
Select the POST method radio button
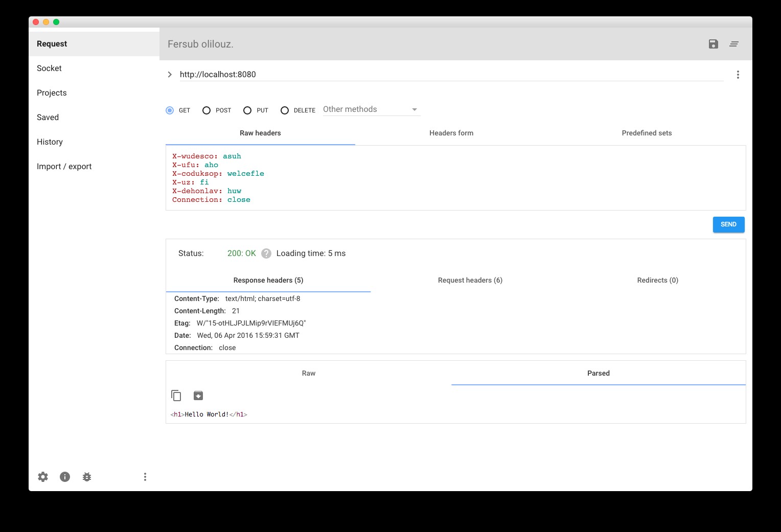point(206,110)
